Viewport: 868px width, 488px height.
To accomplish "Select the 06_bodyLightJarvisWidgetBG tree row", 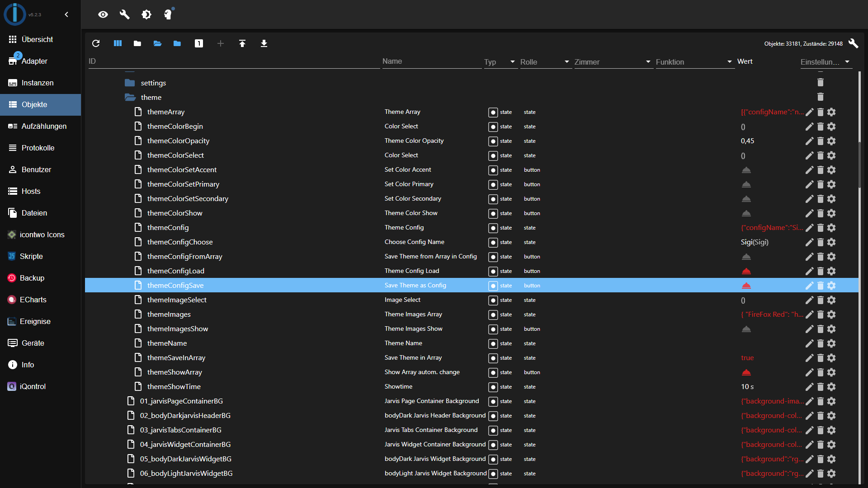I will tap(472, 474).
